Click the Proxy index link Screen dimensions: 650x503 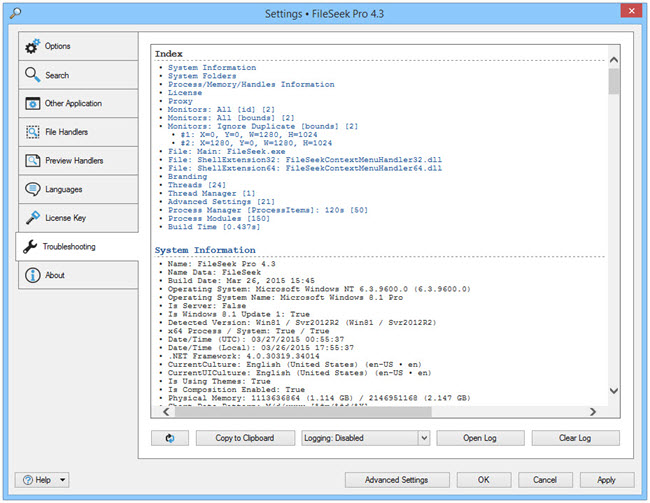click(x=180, y=101)
